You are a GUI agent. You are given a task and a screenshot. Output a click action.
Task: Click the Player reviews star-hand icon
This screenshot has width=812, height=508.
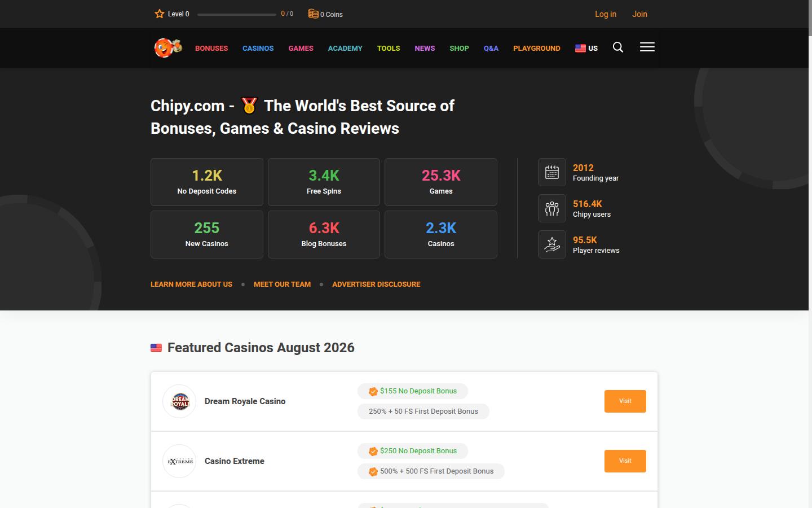pyautogui.click(x=552, y=244)
